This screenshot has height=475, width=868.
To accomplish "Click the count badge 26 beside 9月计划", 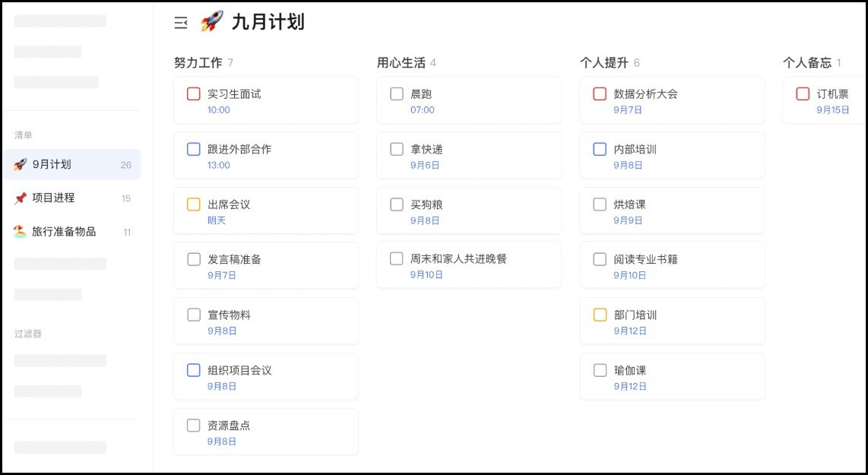I will pyautogui.click(x=126, y=164).
